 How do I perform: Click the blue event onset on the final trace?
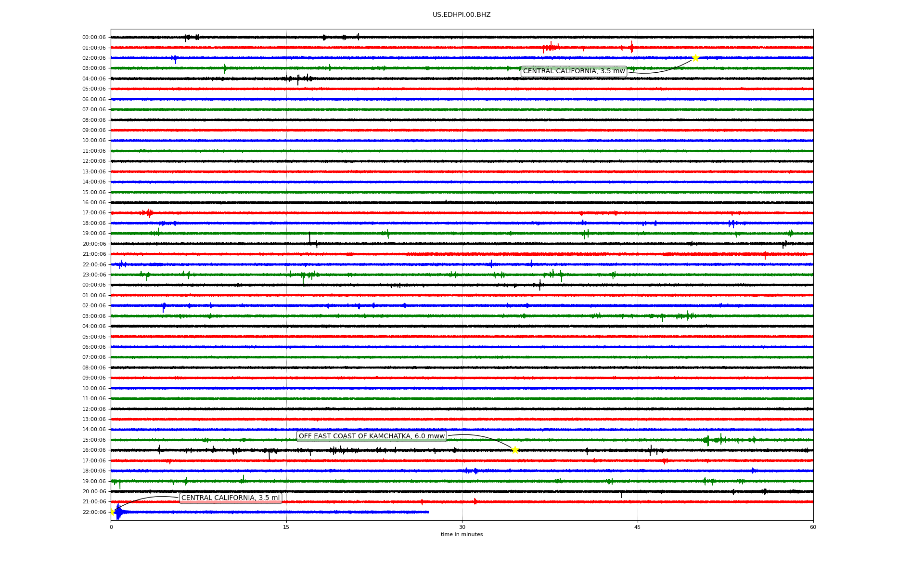118,512
